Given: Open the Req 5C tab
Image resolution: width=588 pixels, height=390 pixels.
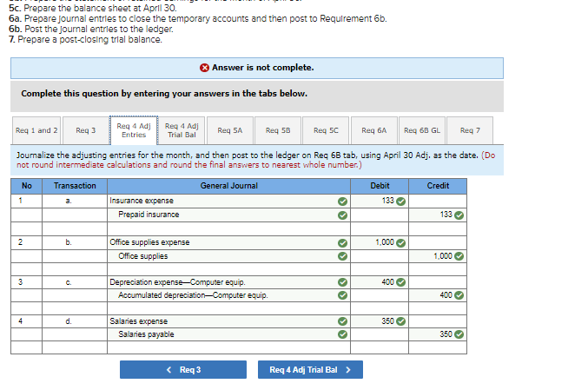Looking at the screenshot, I should [x=326, y=130].
